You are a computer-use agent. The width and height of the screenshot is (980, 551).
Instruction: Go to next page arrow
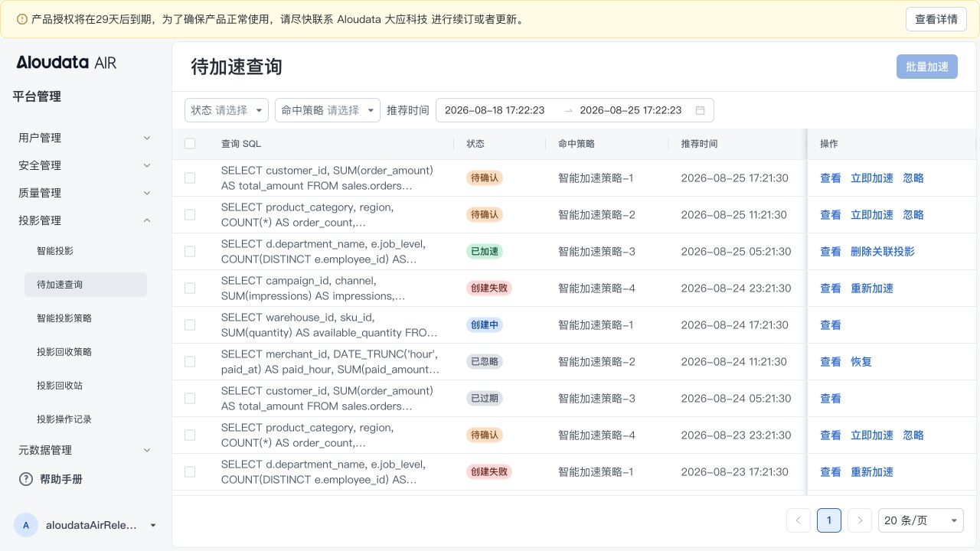[x=860, y=520]
